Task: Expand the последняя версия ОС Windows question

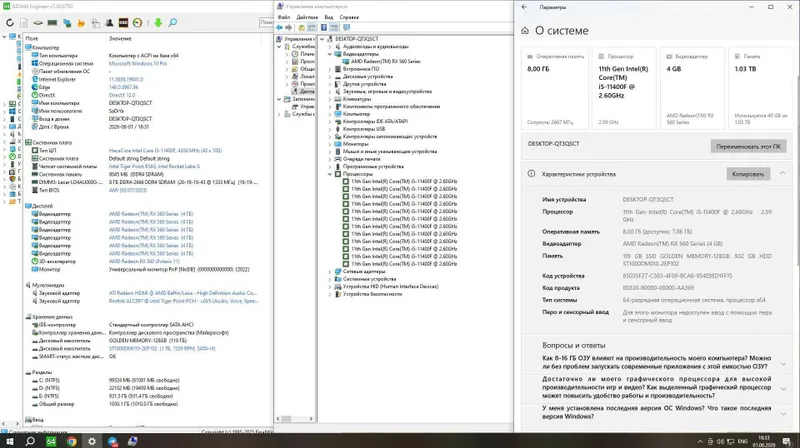Action: click(783, 413)
